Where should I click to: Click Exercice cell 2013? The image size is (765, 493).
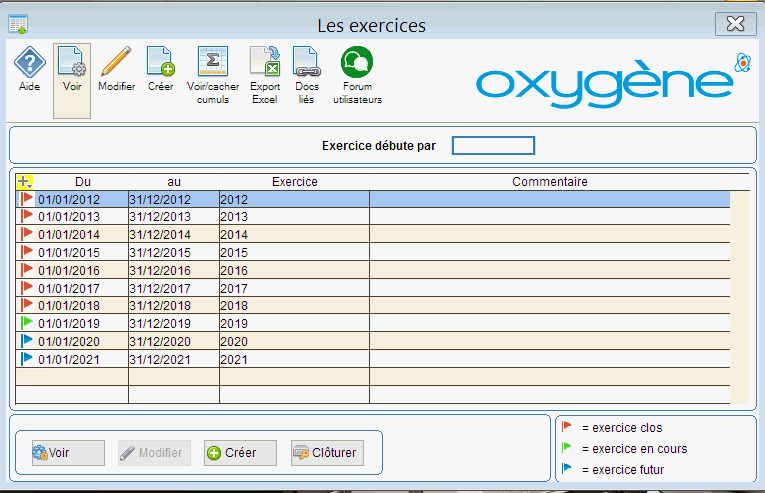click(295, 216)
